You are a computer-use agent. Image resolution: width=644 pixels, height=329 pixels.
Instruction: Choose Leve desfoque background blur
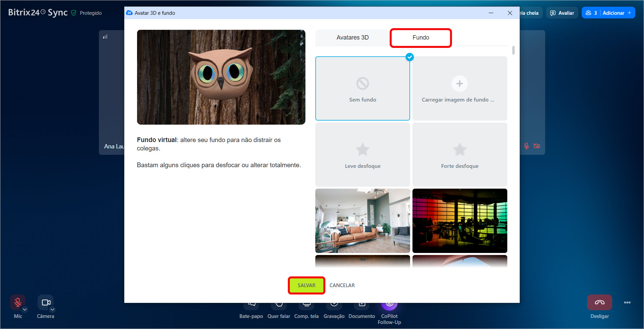coord(363,154)
